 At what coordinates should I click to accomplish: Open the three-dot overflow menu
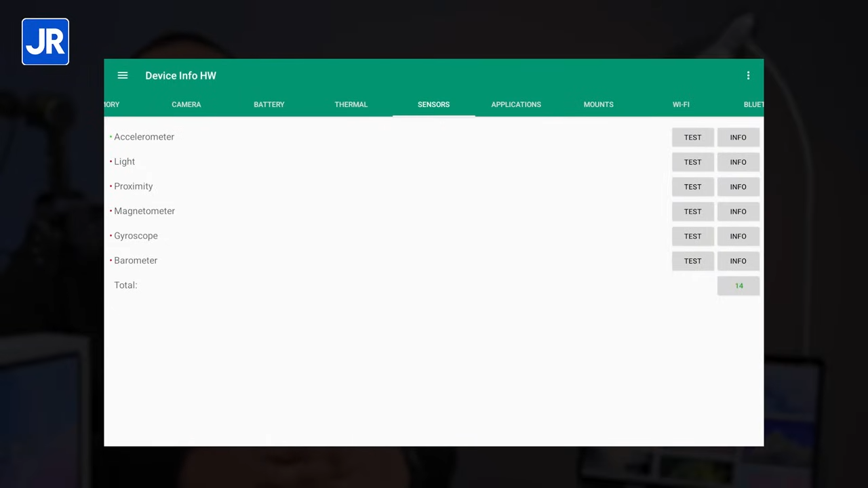coord(748,76)
